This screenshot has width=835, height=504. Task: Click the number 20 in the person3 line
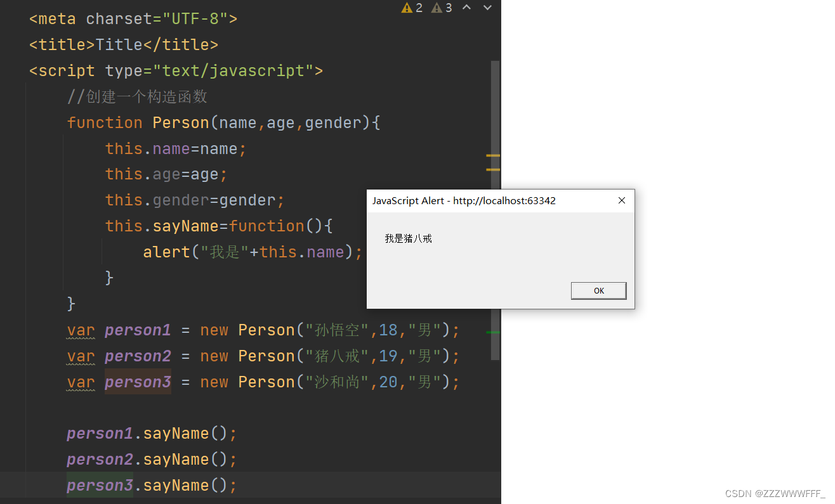click(x=388, y=382)
